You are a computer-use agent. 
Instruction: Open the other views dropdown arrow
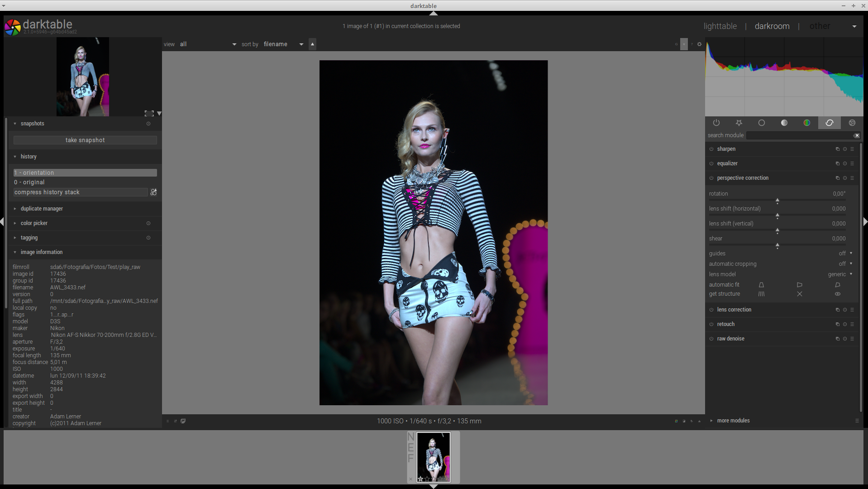tap(854, 26)
